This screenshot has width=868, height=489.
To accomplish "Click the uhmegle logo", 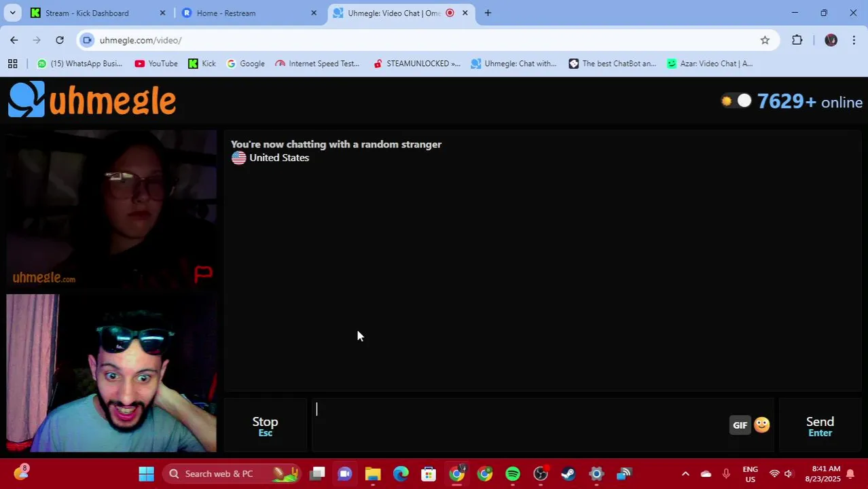I will pos(92,100).
